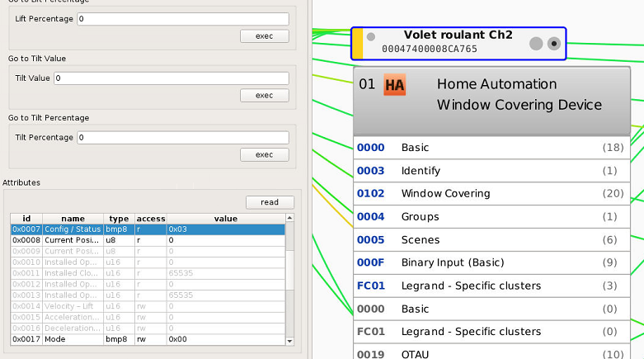
Task: Select attribute row 0x0008 Current Position
Action: click(x=148, y=240)
